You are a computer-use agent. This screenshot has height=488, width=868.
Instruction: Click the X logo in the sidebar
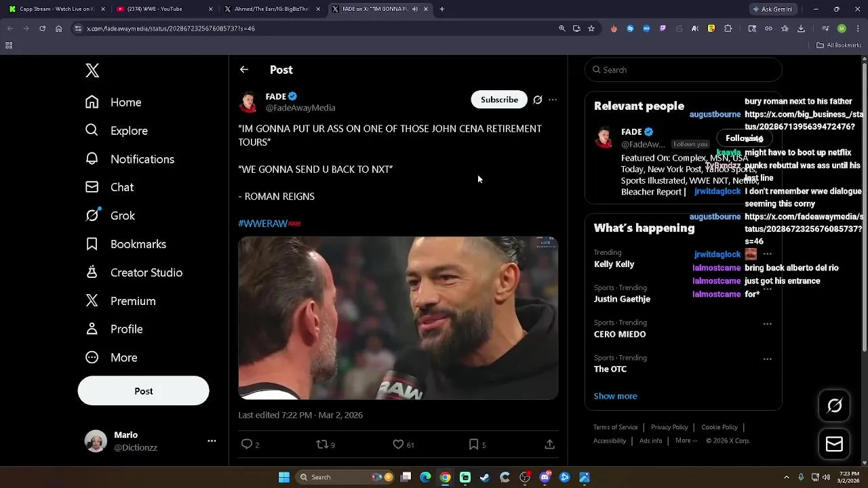point(92,70)
